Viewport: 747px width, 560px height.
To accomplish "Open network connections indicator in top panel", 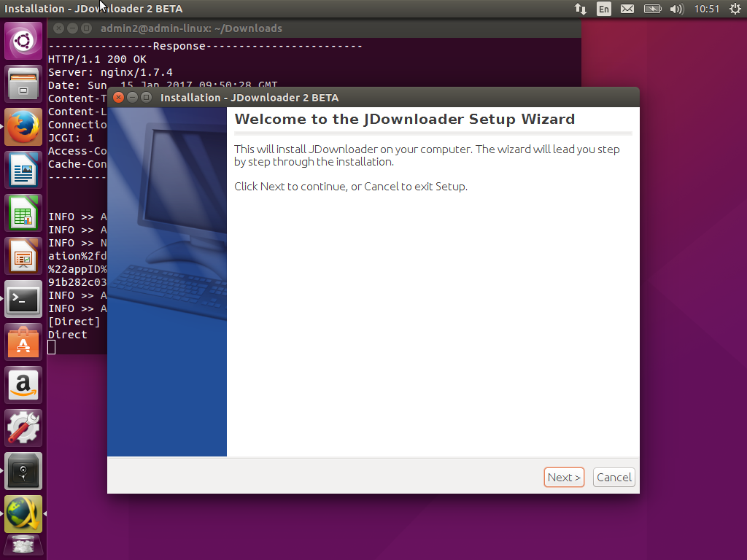I will tap(580, 9).
